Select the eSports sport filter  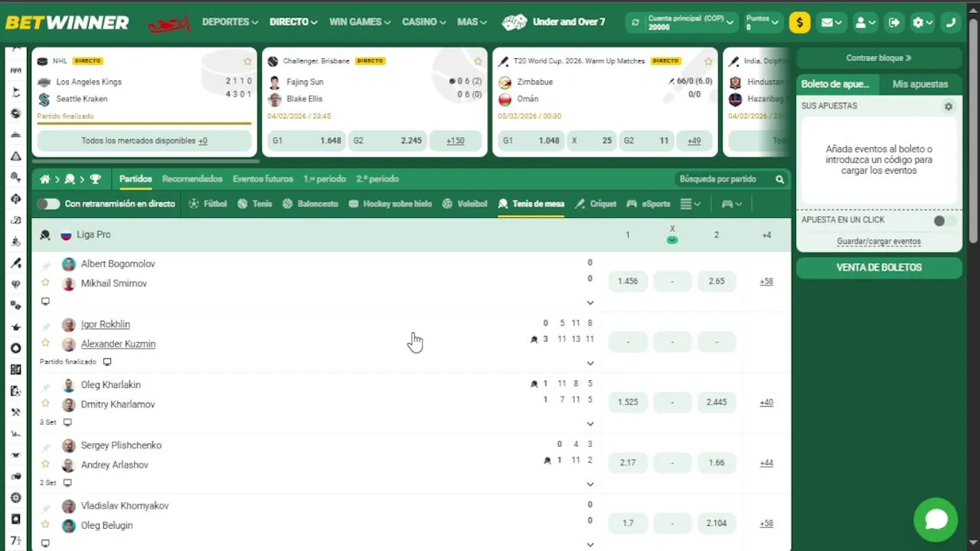[648, 204]
